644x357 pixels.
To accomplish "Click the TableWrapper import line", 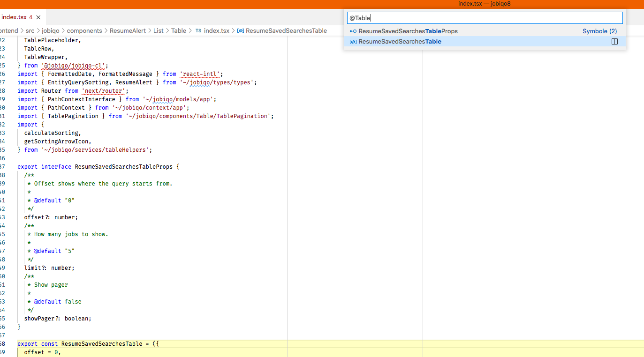I will 46,57.
